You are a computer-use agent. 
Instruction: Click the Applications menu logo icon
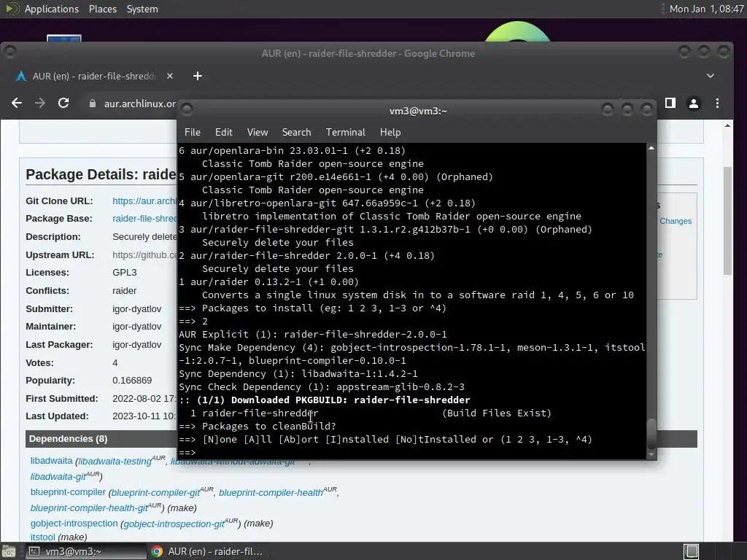(12, 9)
